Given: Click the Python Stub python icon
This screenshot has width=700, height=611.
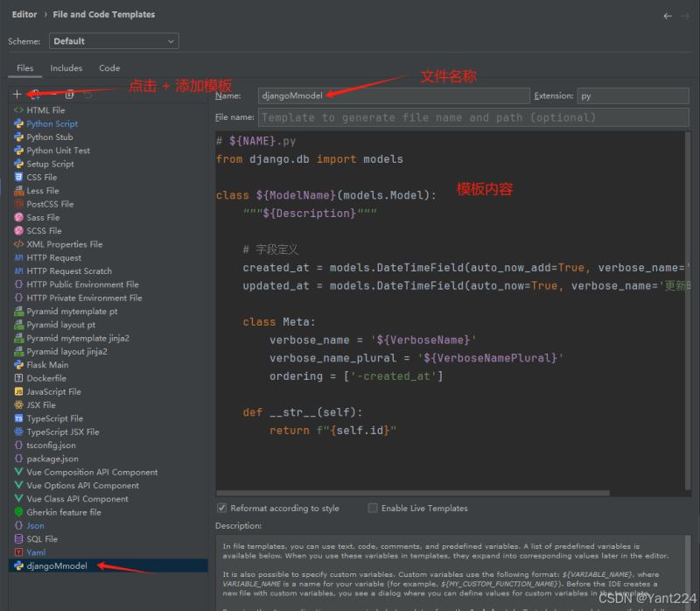Looking at the screenshot, I should point(18,137).
